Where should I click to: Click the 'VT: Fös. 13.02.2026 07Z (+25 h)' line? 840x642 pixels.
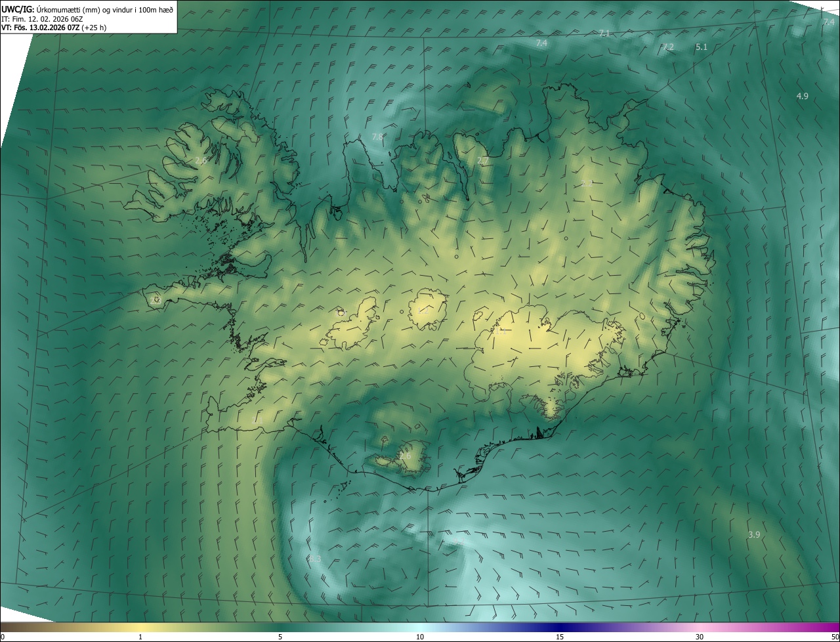tap(54, 28)
